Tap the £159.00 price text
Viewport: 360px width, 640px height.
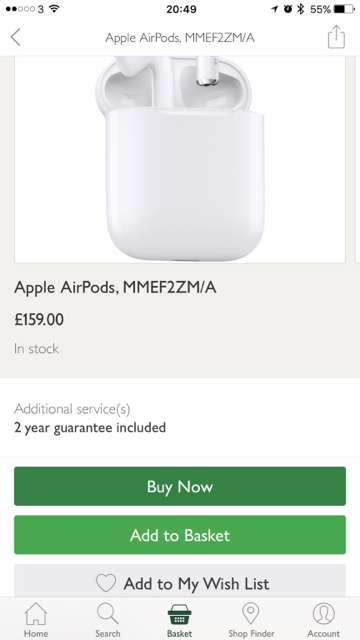(39, 319)
